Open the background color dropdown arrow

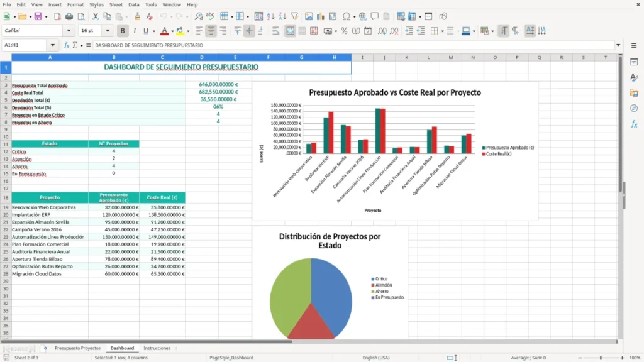tap(188, 31)
